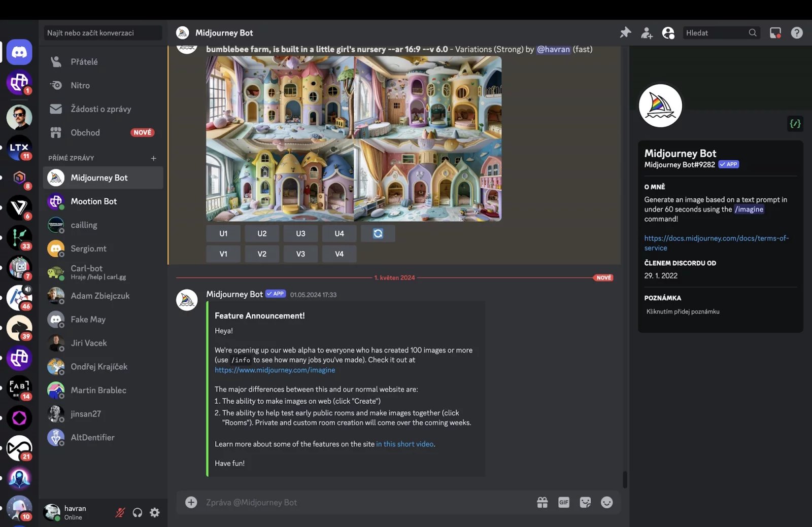Open Sergio.mt conversation
Viewport: 812px width, 527px height.
pos(103,249)
